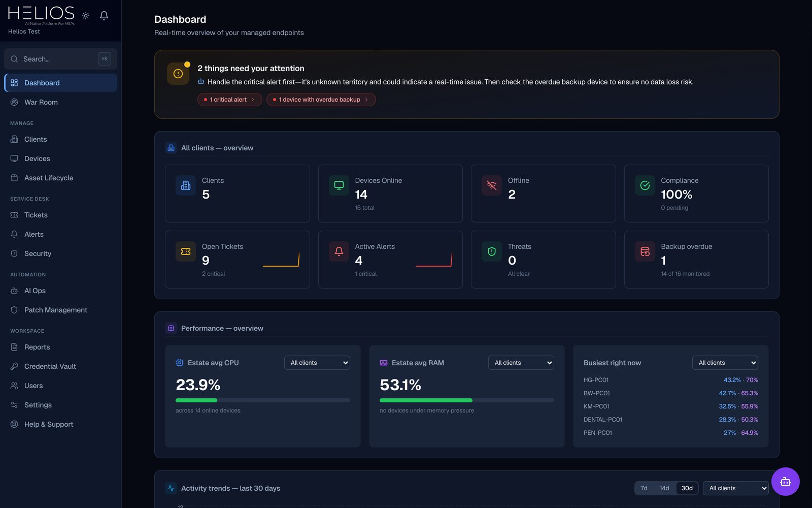This screenshot has width=812, height=508.
Task: Open the 1 device with overdue backup chip
Action: click(x=321, y=100)
